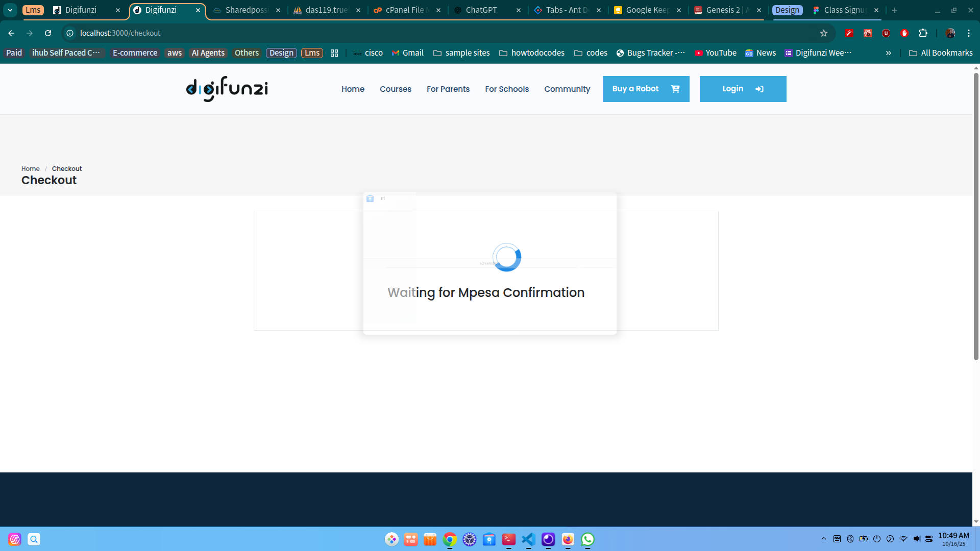Screen dimensions: 980x551
Task: Expand the system tray hidden icons
Action: click(823, 539)
